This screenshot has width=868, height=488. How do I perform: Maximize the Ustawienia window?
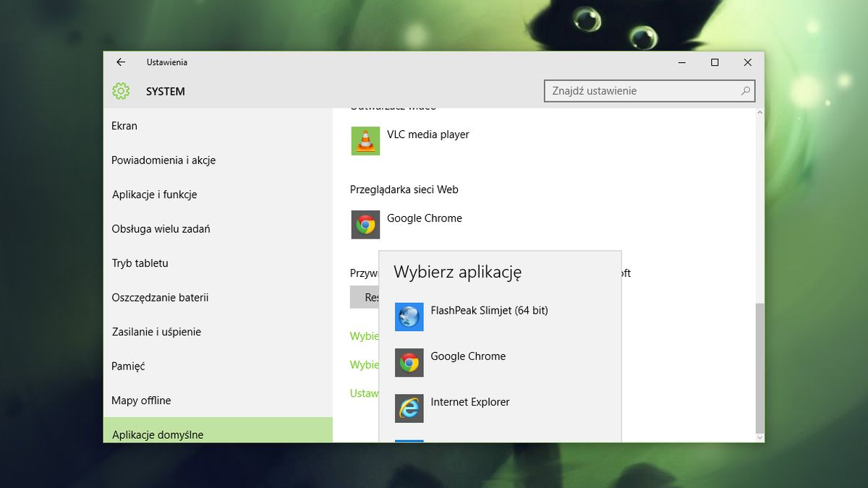tap(715, 62)
